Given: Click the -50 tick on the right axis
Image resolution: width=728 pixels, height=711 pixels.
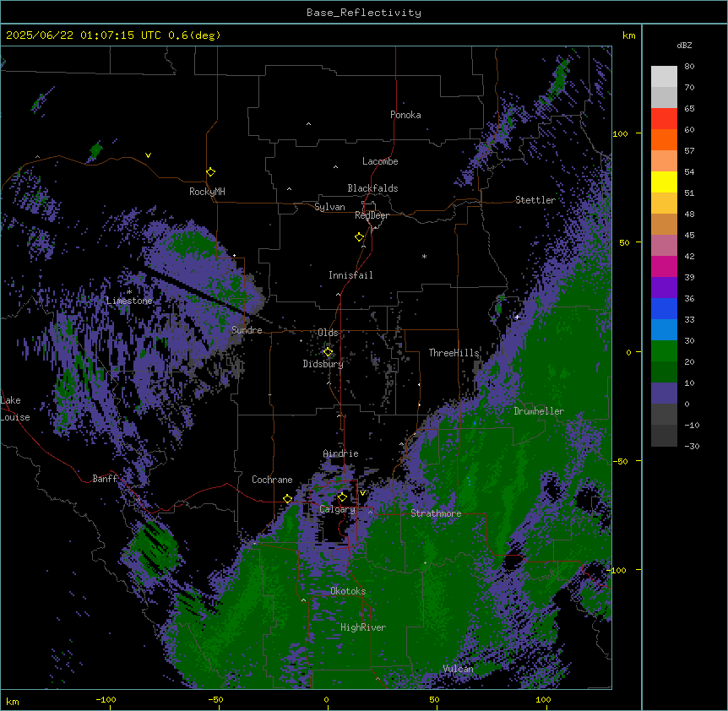Looking at the screenshot, I should tap(620, 461).
